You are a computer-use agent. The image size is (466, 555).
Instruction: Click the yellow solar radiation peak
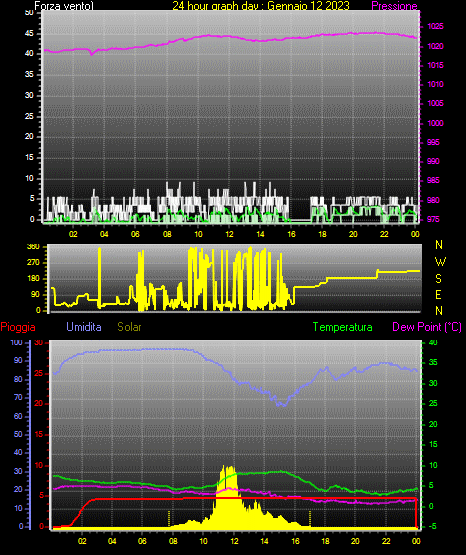228,469
